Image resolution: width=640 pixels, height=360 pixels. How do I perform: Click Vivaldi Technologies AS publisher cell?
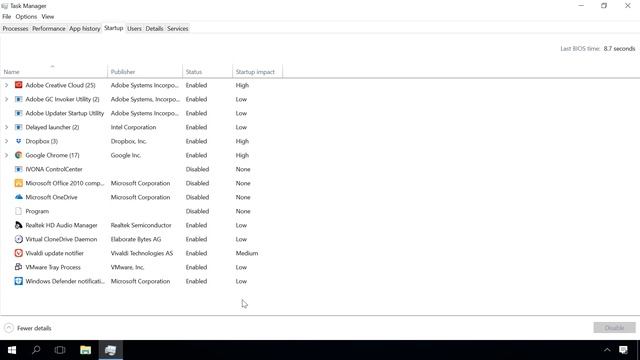[x=142, y=253]
